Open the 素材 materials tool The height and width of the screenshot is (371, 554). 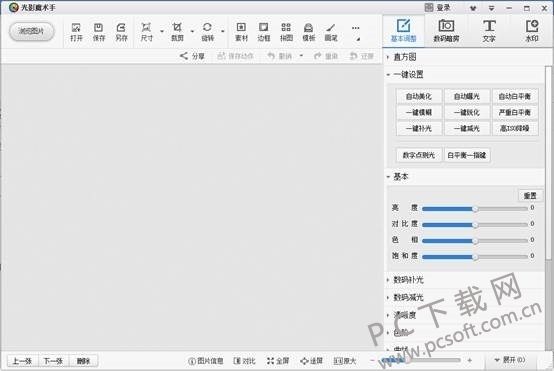[241, 32]
